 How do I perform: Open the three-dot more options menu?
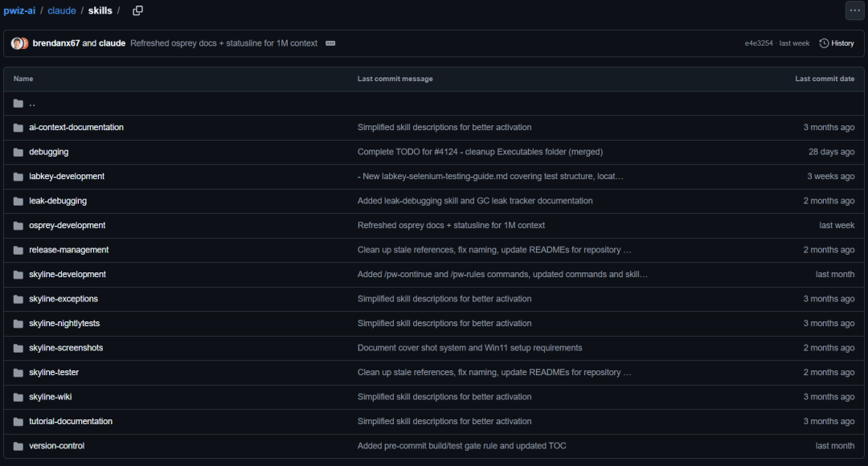pyautogui.click(x=854, y=10)
